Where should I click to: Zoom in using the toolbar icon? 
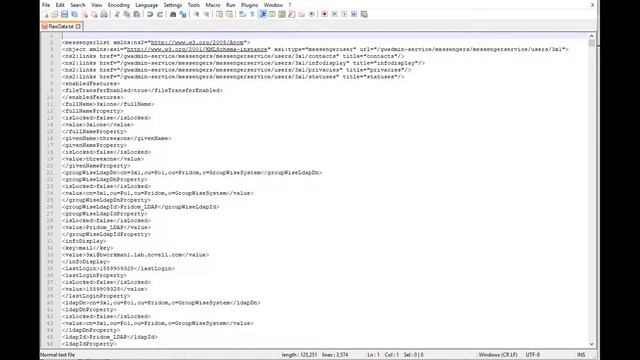pos(196,14)
